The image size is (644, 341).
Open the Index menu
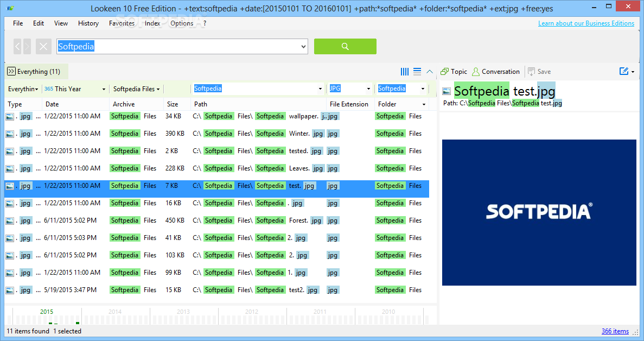tap(152, 23)
